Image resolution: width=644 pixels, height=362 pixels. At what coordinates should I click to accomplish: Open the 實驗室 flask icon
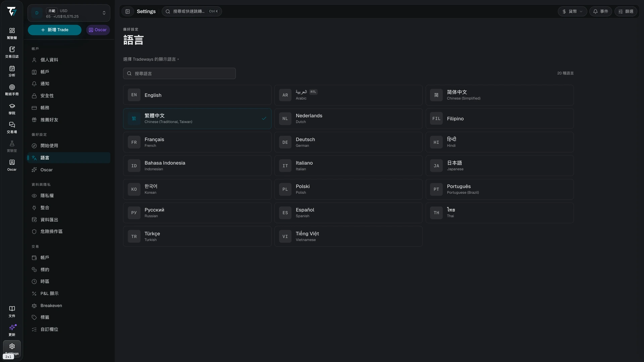pos(12,146)
